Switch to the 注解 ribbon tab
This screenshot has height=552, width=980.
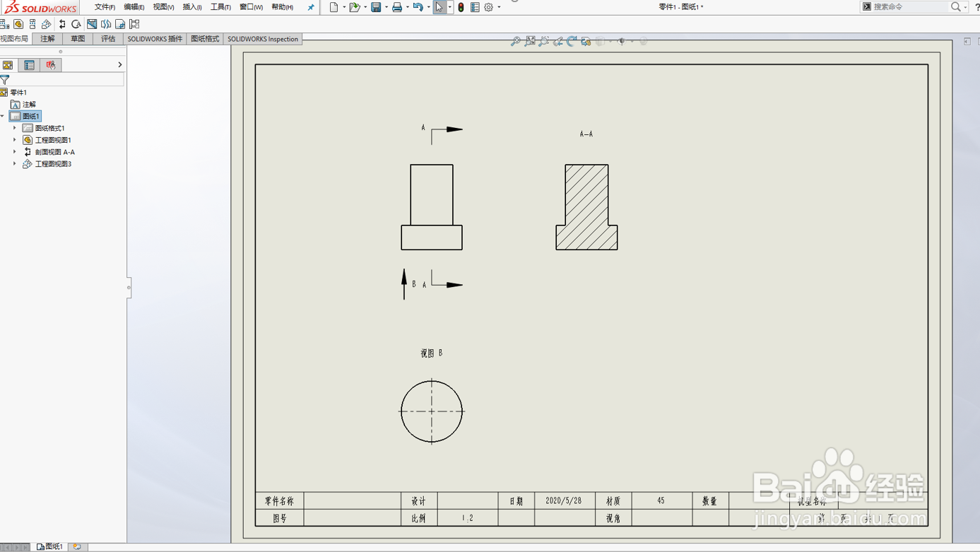click(x=47, y=39)
